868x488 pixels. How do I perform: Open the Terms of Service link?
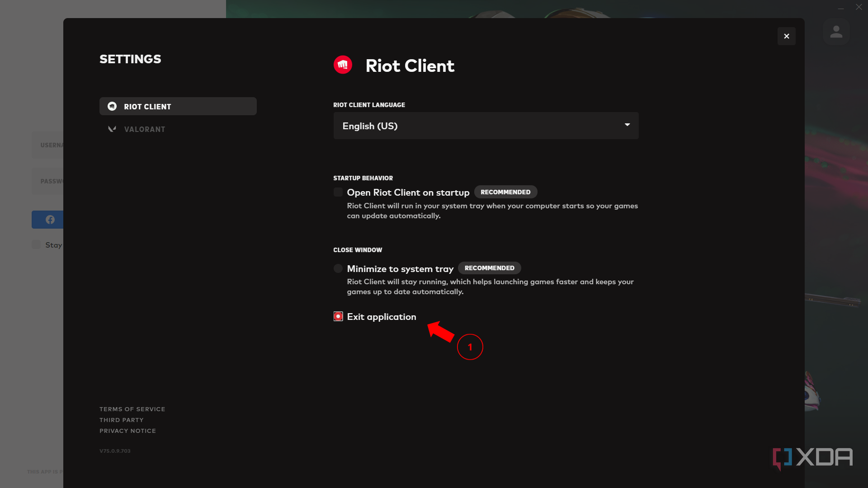[132, 409]
